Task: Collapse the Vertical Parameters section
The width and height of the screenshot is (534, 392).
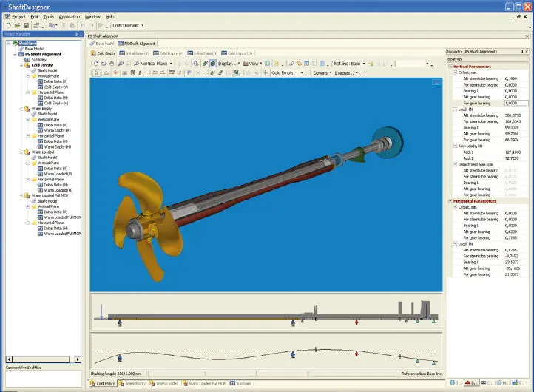Action: 449,67
